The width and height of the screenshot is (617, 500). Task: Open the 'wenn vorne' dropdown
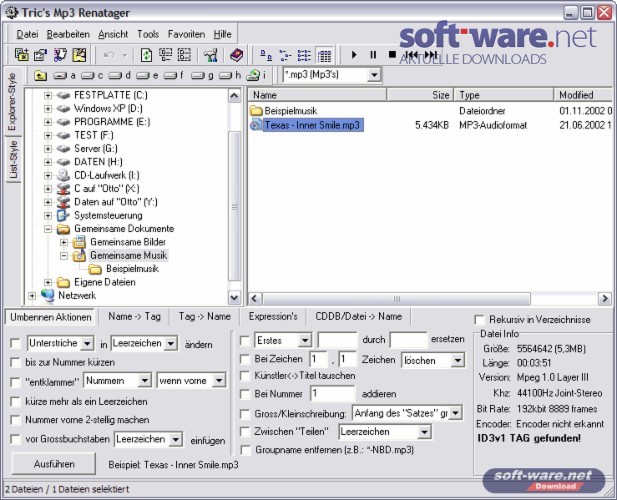pos(219,380)
